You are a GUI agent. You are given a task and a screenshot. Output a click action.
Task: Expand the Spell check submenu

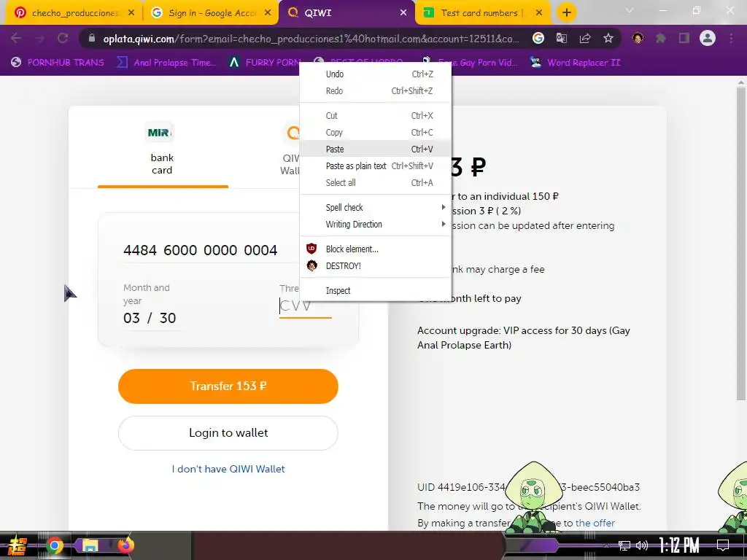click(376, 207)
